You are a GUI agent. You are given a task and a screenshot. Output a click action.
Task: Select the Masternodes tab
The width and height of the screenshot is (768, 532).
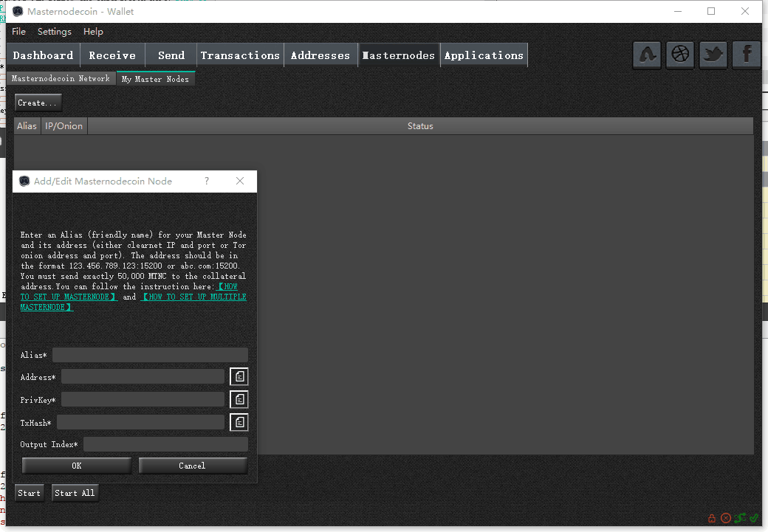[x=399, y=55]
